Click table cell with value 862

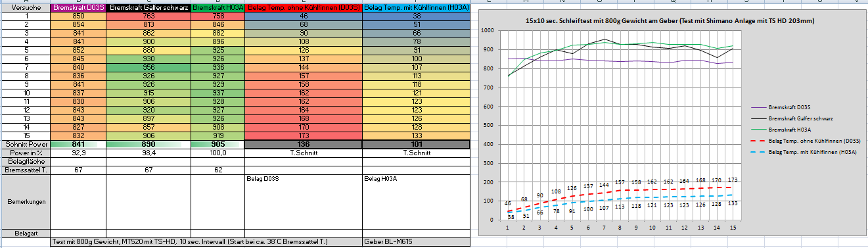(148, 33)
